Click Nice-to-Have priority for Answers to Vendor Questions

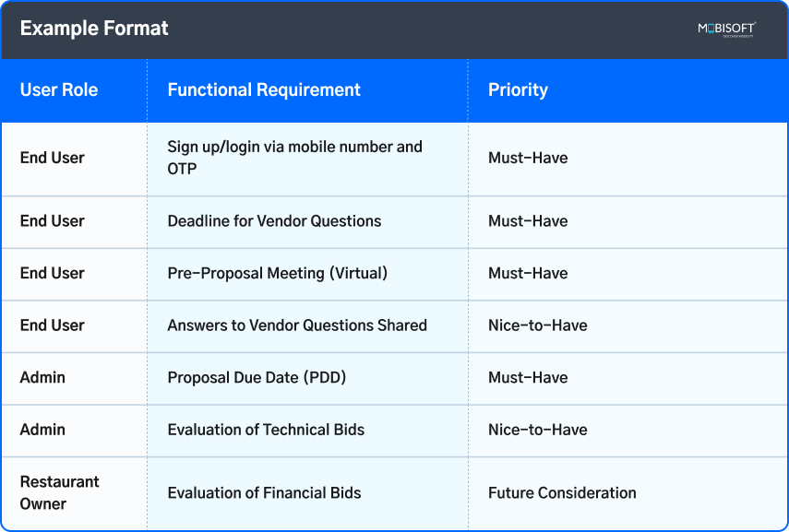point(537,325)
